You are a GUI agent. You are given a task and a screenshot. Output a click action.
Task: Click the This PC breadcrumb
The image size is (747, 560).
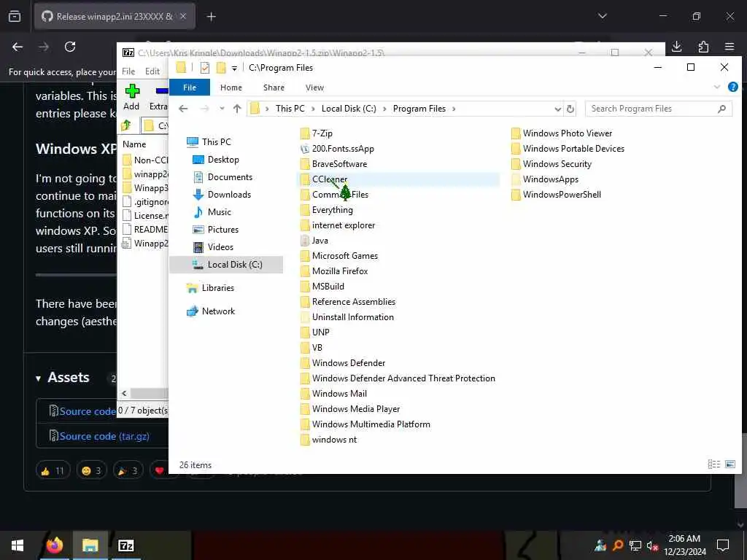[290, 109]
